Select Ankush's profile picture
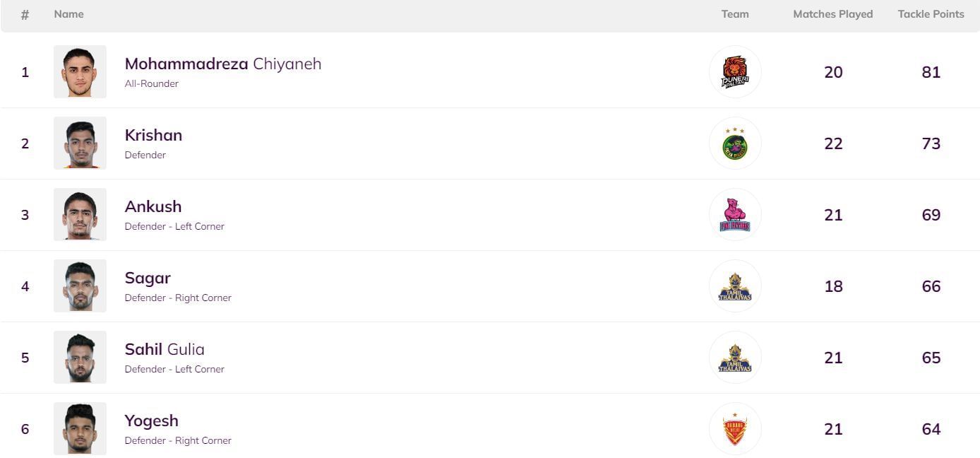980x458 pixels. tap(80, 215)
